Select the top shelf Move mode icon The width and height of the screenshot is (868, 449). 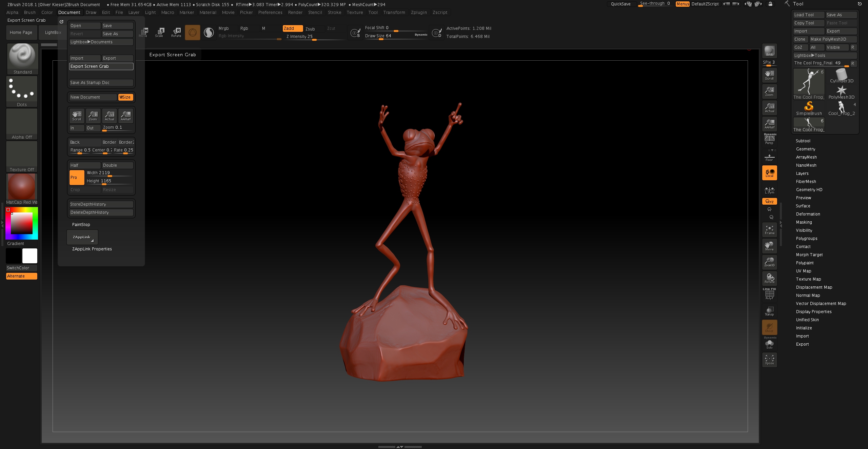[x=143, y=33]
